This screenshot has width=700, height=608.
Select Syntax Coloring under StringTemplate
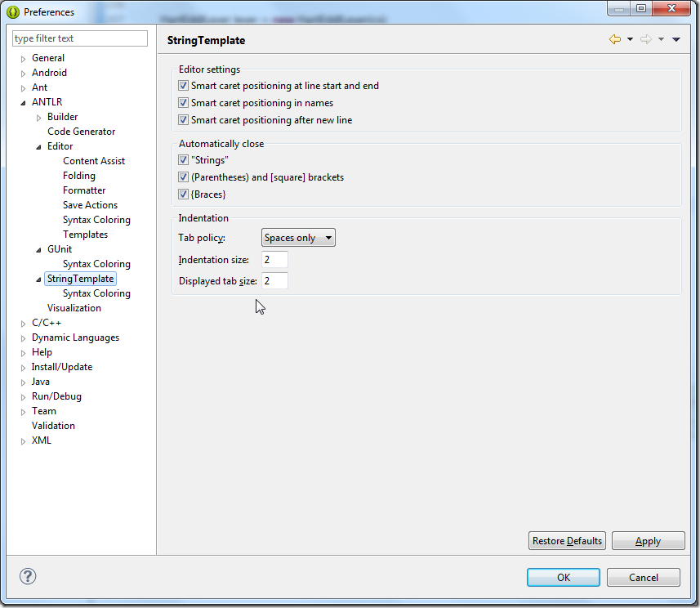click(96, 293)
